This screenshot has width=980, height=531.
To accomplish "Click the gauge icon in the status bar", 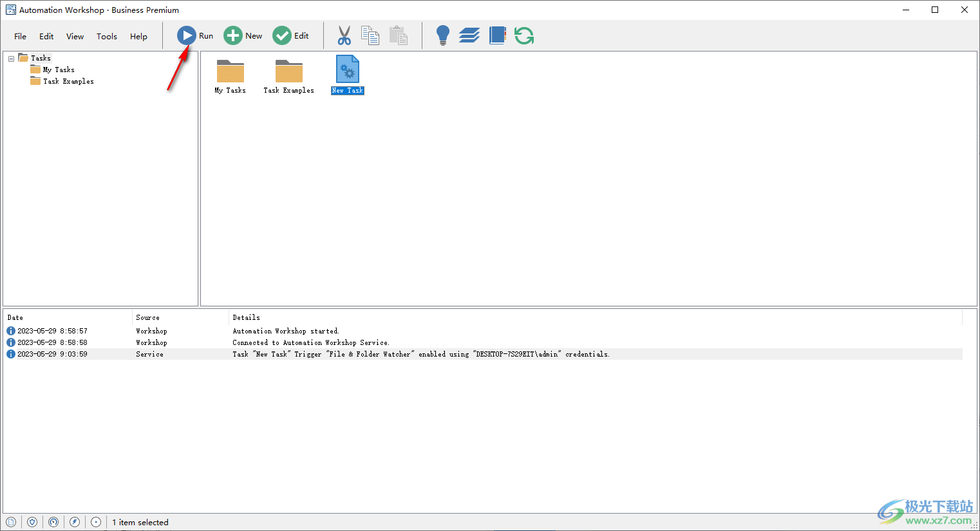I will (x=53, y=522).
